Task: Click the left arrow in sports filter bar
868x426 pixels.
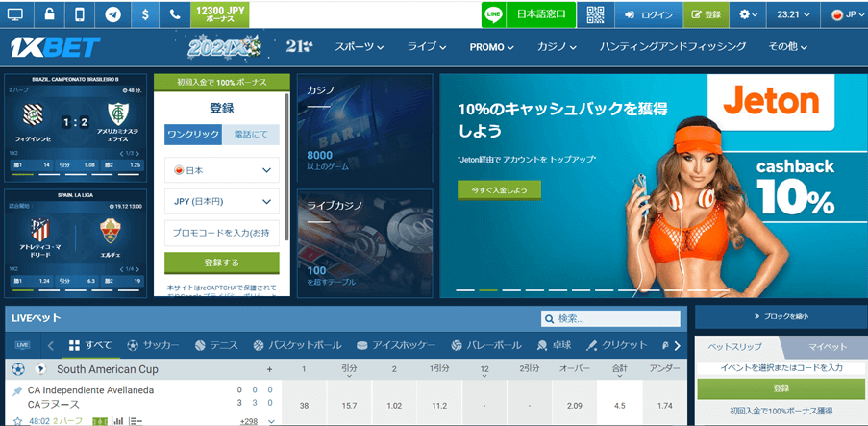Action: [51, 345]
